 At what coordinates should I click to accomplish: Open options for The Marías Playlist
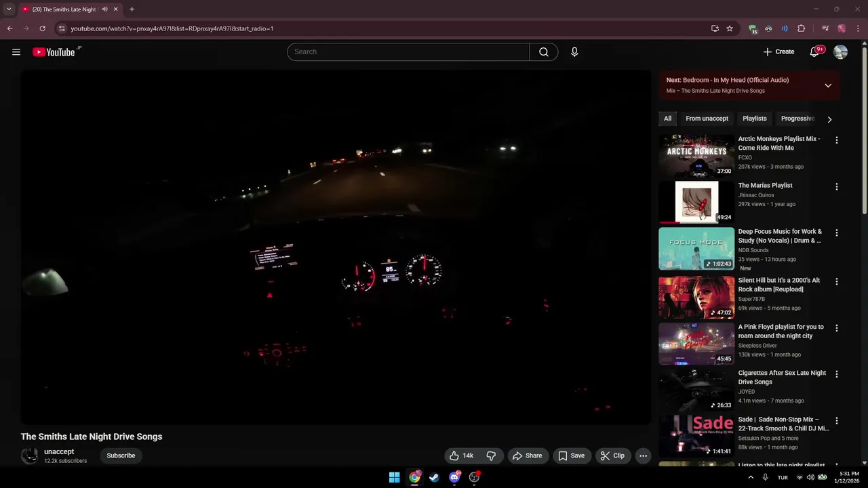tap(836, 186)
